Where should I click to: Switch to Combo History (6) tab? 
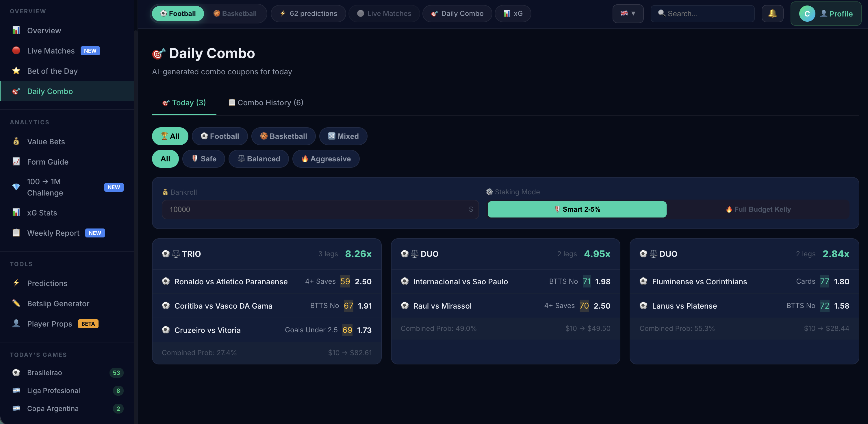point(266,103)
